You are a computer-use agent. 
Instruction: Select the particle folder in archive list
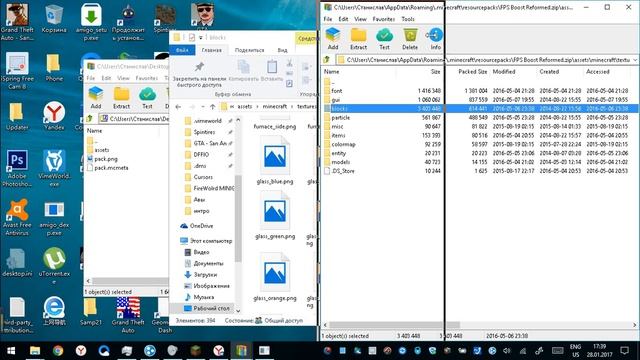coord(340,118)
